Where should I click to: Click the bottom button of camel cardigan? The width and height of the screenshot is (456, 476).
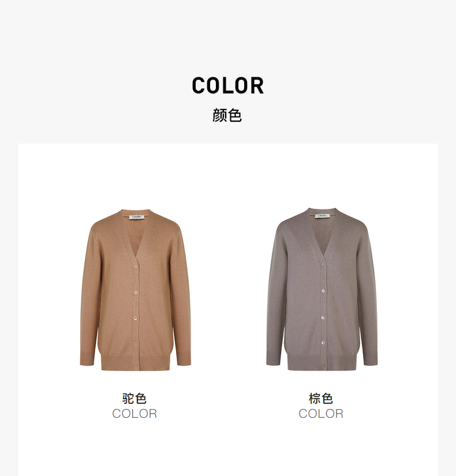point(136,368)
